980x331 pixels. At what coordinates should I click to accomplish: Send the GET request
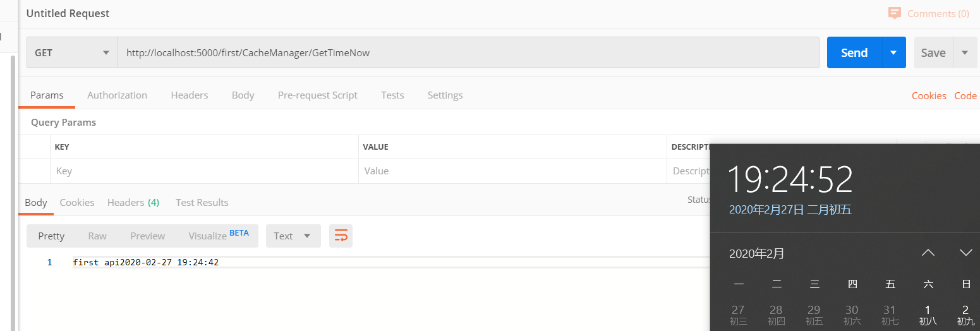click(x=854, y=53)
